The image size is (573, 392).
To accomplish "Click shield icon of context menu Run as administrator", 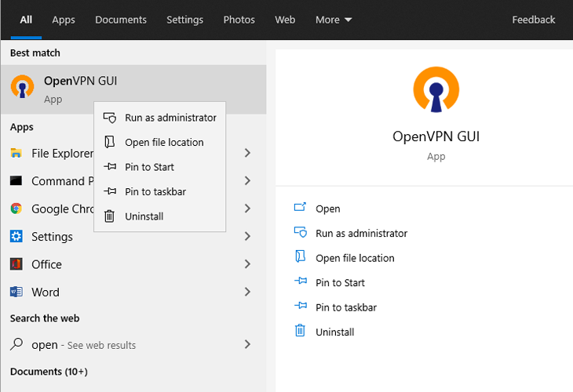I will pyautogui.click(x=110, y=118).
